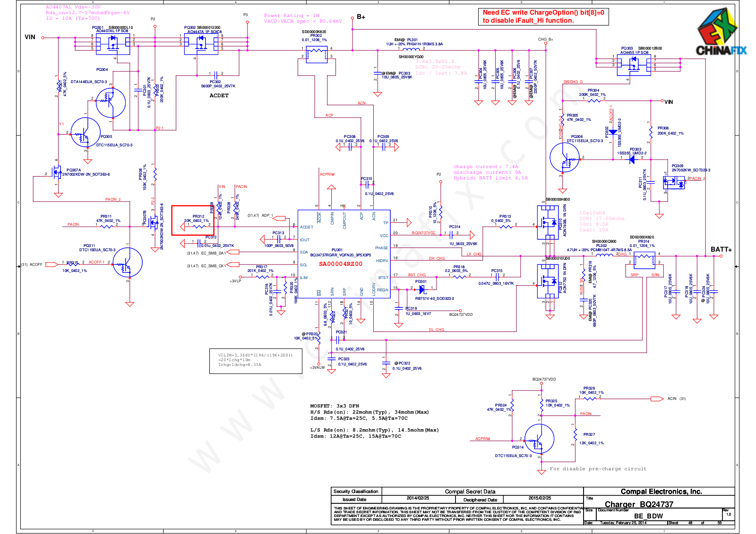This screenshot has width=756, height=534.
Task: Select the BQ24737VCC net label
Action: coord(423,233)
